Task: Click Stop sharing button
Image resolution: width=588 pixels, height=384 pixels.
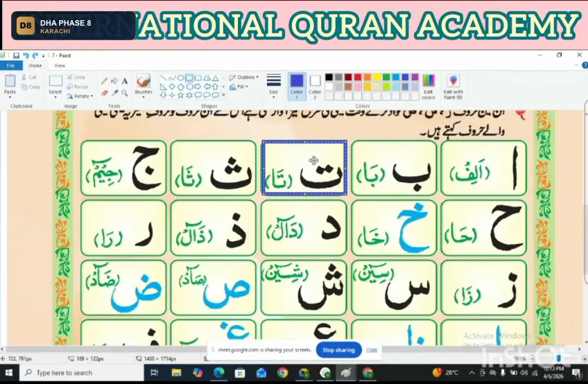Action: point(338,350)
